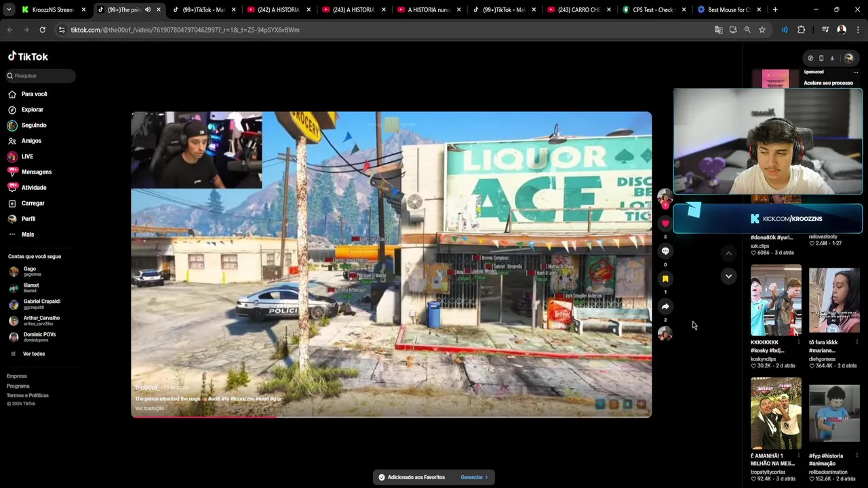
Task: Expand the Mais menu
Action: click(x=21, y=235)
